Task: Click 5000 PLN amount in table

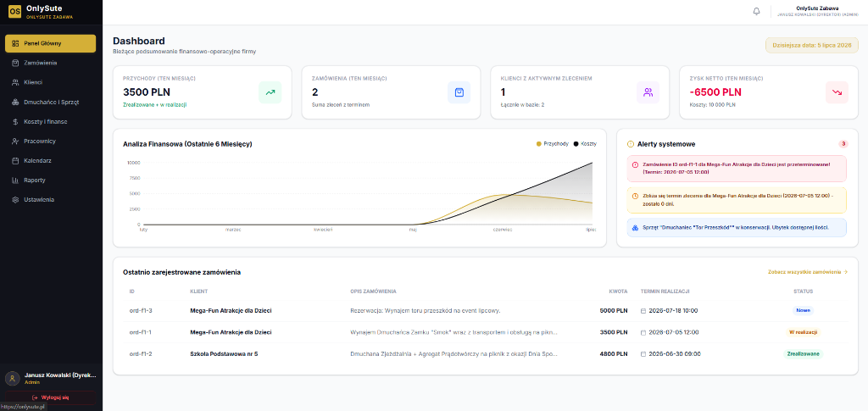Action: click(x=614, y=311)
